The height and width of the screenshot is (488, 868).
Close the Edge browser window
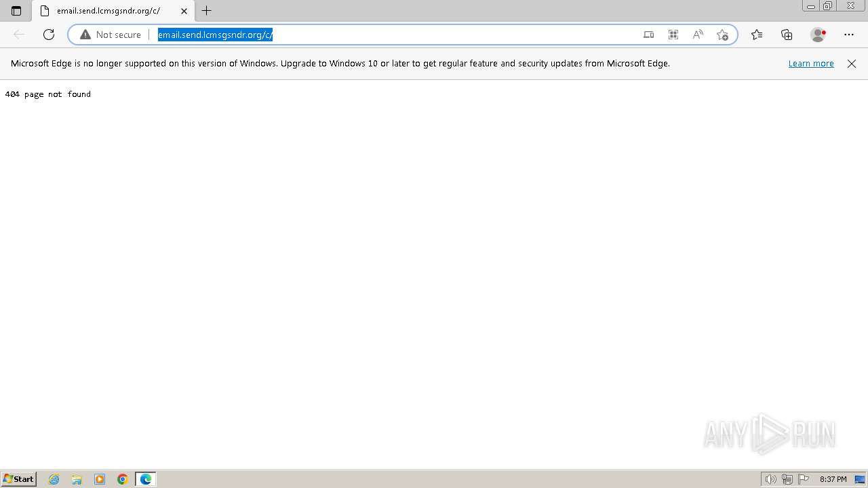coord(851,6)
